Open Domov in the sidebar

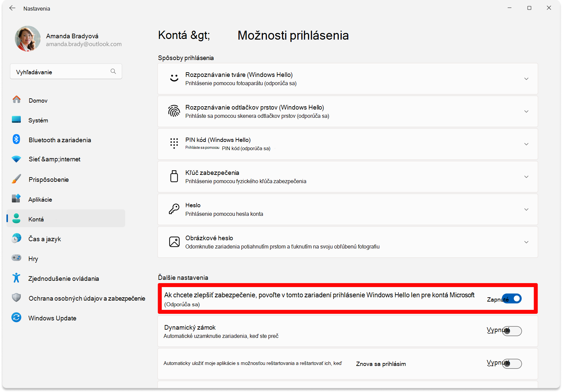coord(66,100)
